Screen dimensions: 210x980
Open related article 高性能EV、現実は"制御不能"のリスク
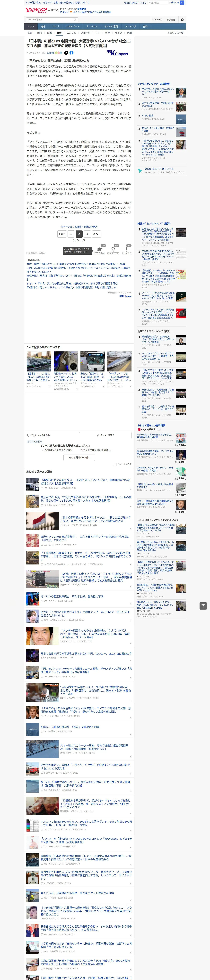79,277
